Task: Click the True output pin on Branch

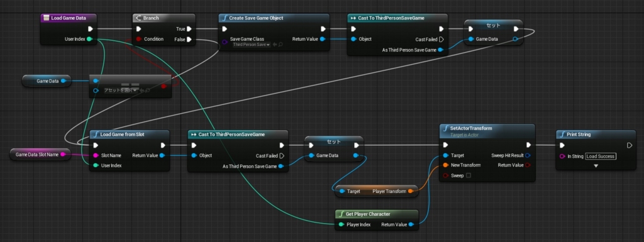Action: pyautogui.click(x=189, y=29)
